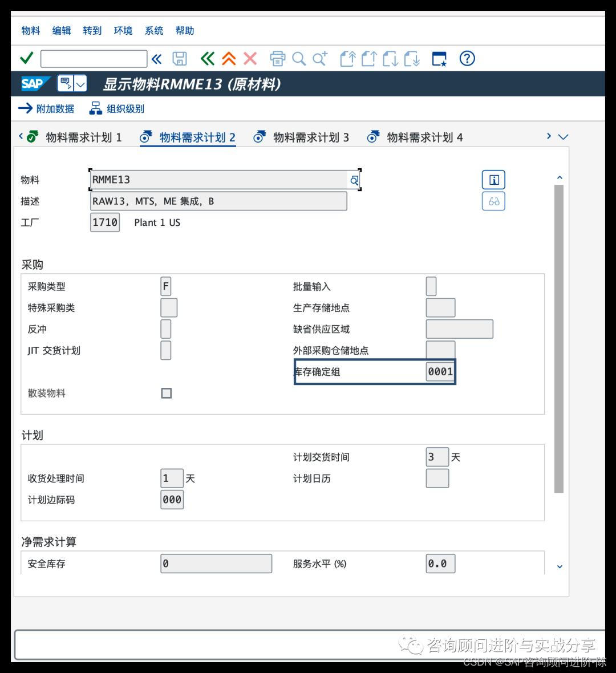Screen dimensions: 616x673
Task: Click the Save floppy disk icon
Action: (x=180, y=58)
